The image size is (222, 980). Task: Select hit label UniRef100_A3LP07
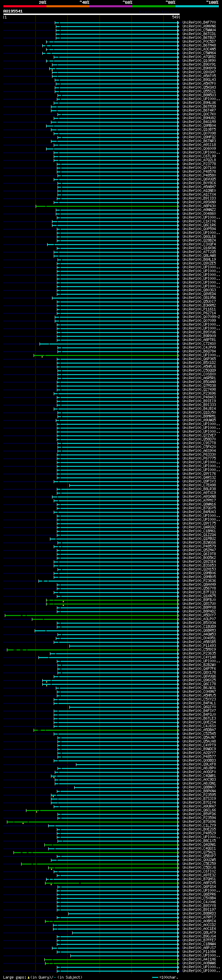[199, 619]
